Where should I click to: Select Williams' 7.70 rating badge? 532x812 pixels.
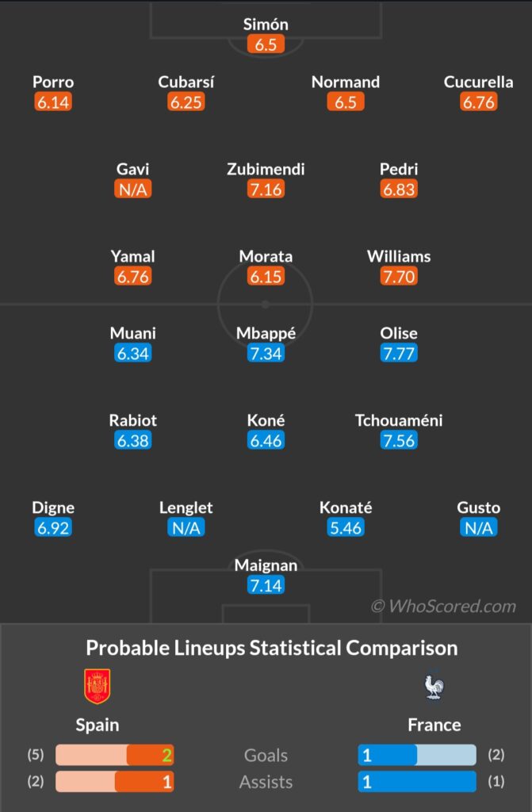(x=399, y=277)
